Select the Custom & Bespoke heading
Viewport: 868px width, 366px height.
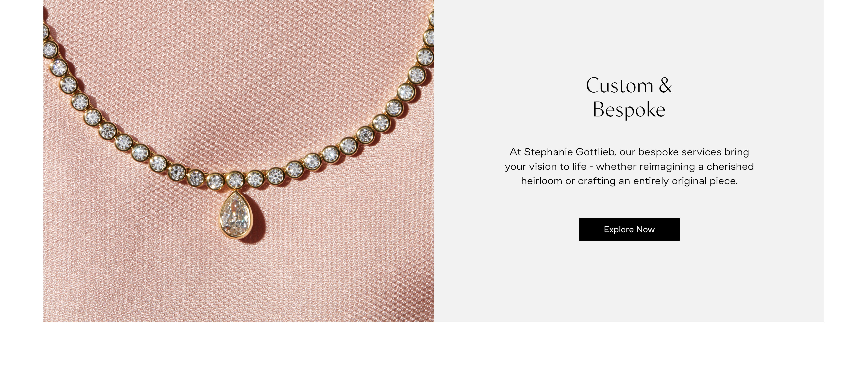click(629, 97)
